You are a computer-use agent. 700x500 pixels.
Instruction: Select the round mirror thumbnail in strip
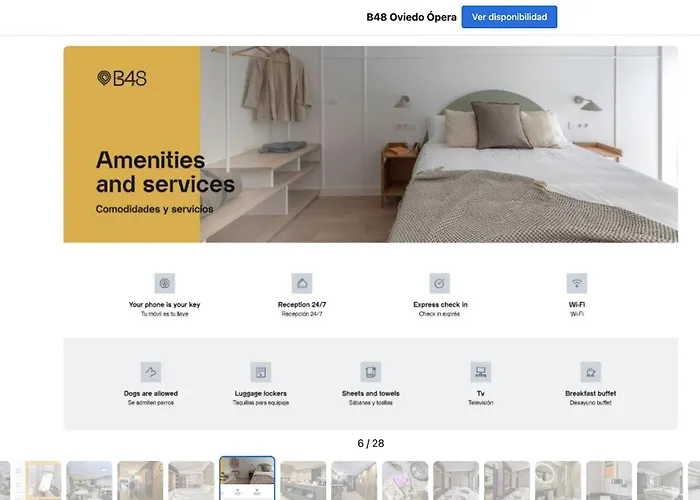(x=558, y=480)
